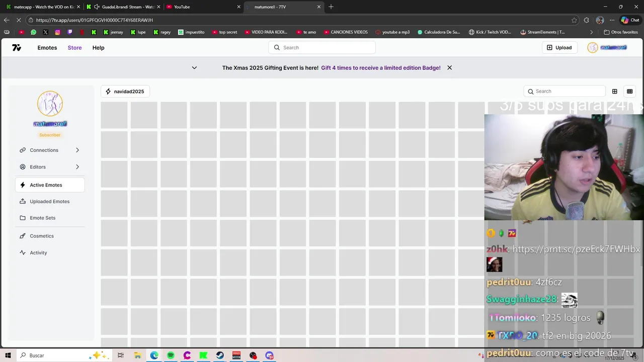Expand the Editors section
The image size is (644, 362).
50,167
